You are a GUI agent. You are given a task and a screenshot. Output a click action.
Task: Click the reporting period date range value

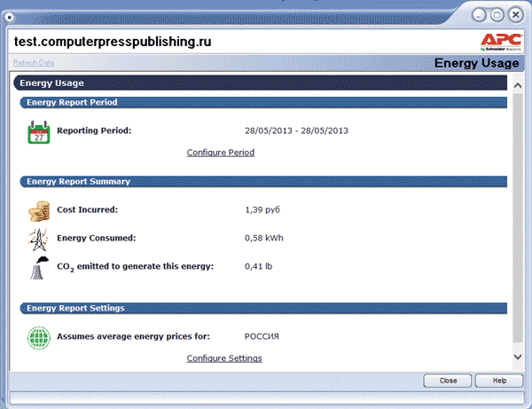296,131
